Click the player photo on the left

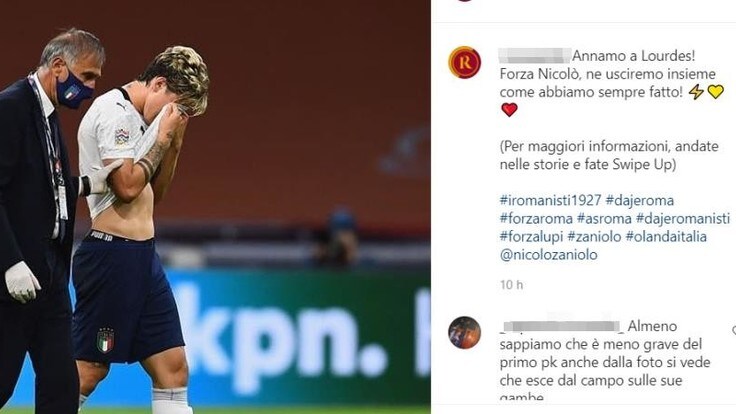tap(215, 207)
